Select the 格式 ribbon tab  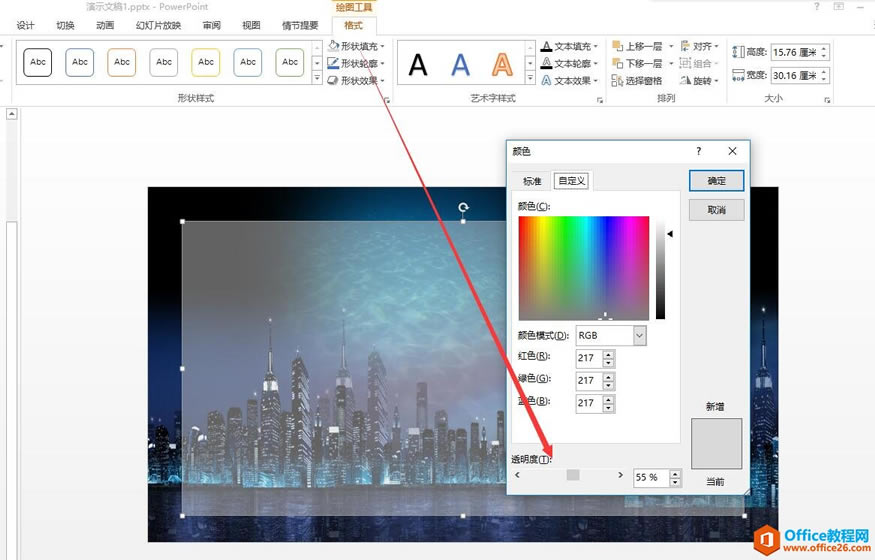[354, 26]
